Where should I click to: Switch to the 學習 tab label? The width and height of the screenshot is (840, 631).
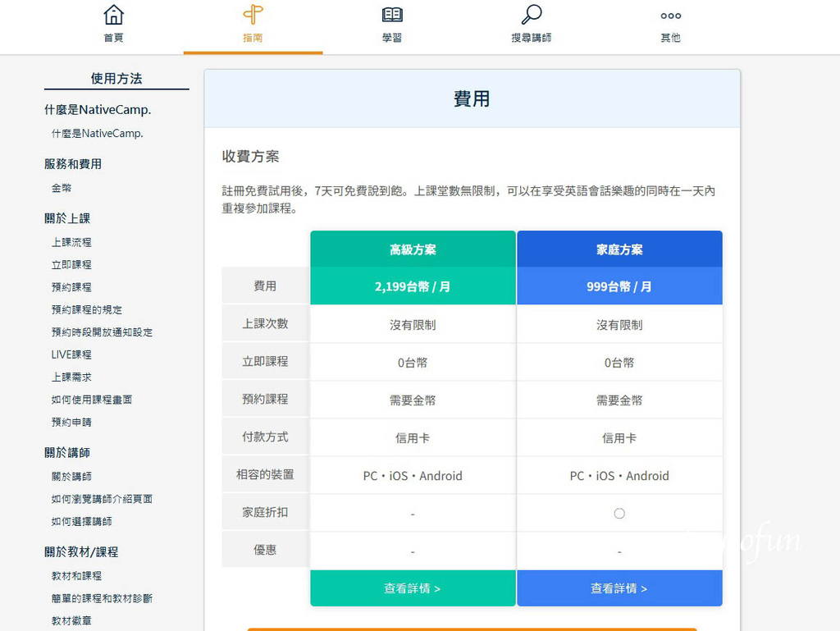392,38
